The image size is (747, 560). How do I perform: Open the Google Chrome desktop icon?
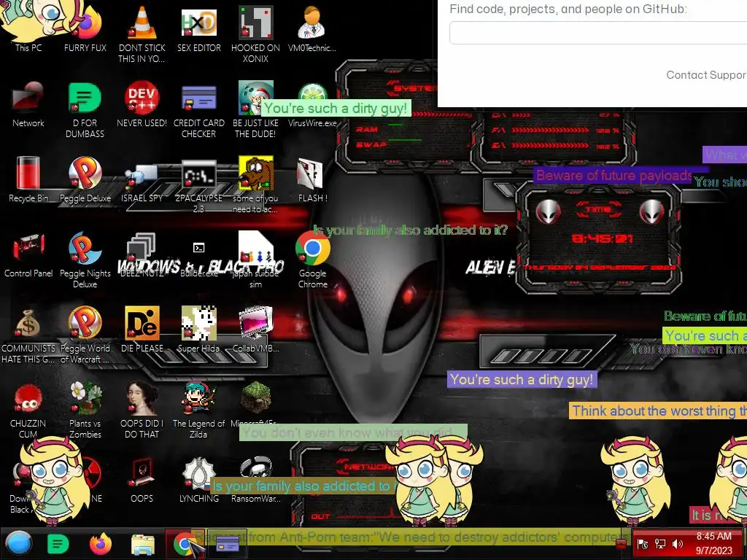pos(312,260)
